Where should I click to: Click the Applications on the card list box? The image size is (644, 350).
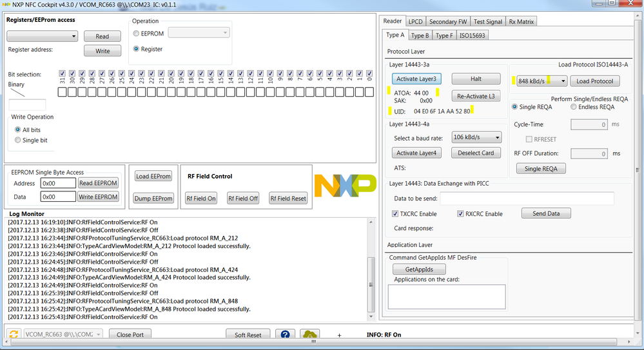(x=447, y=297)
